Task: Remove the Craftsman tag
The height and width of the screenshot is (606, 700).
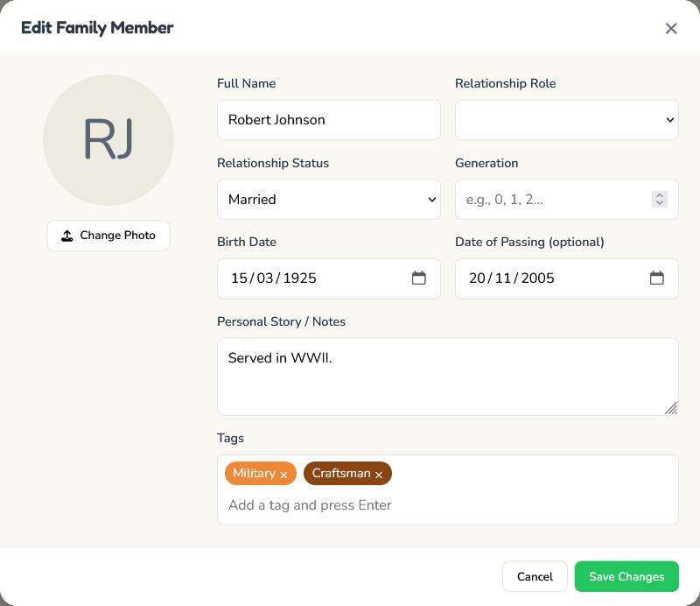Action: pos(379,475)
